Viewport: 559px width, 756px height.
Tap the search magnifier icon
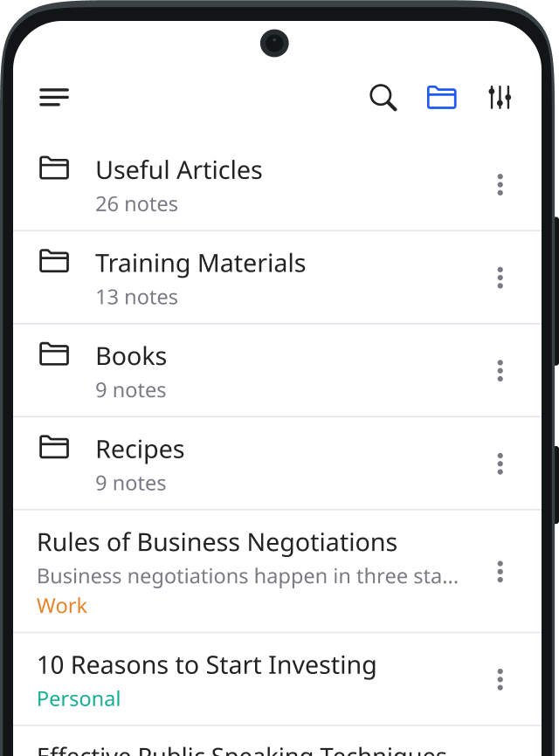point(383,98)
